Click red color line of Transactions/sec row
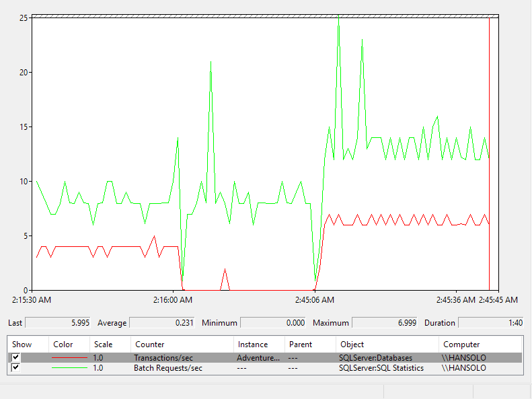532x399 pixels. [x=69, y=357]
